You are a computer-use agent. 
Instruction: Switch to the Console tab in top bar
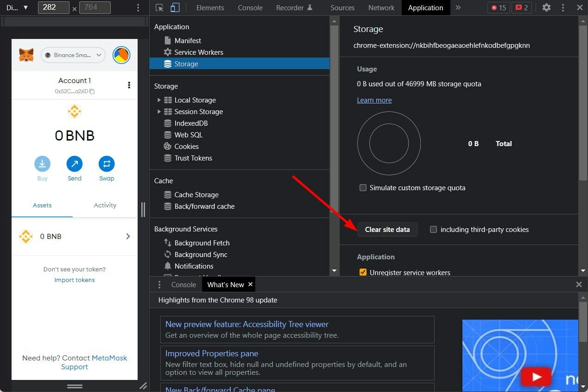(250, 7)
